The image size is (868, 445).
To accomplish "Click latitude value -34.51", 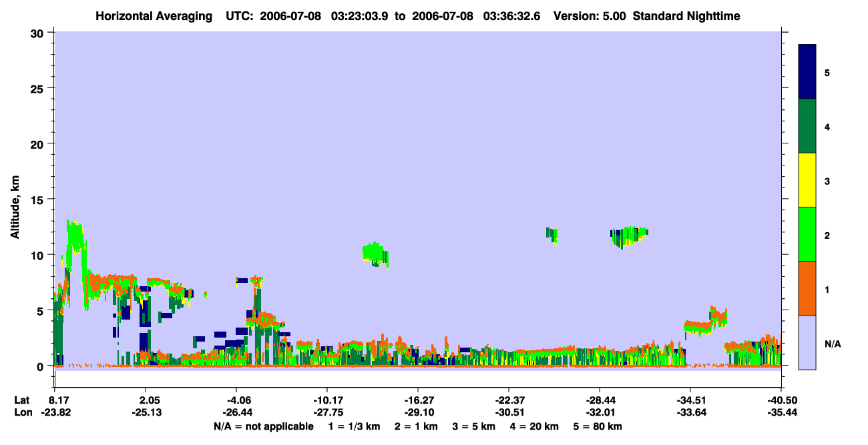I will tap(690, 400).
